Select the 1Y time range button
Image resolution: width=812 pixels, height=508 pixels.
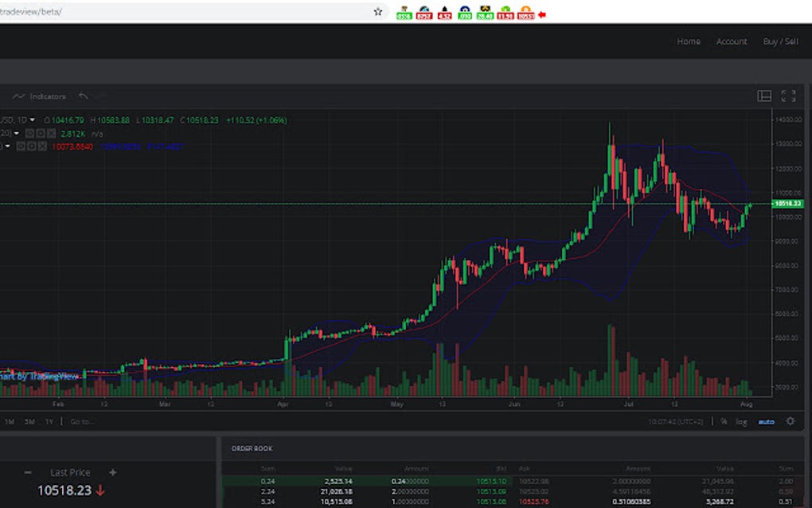49,422
